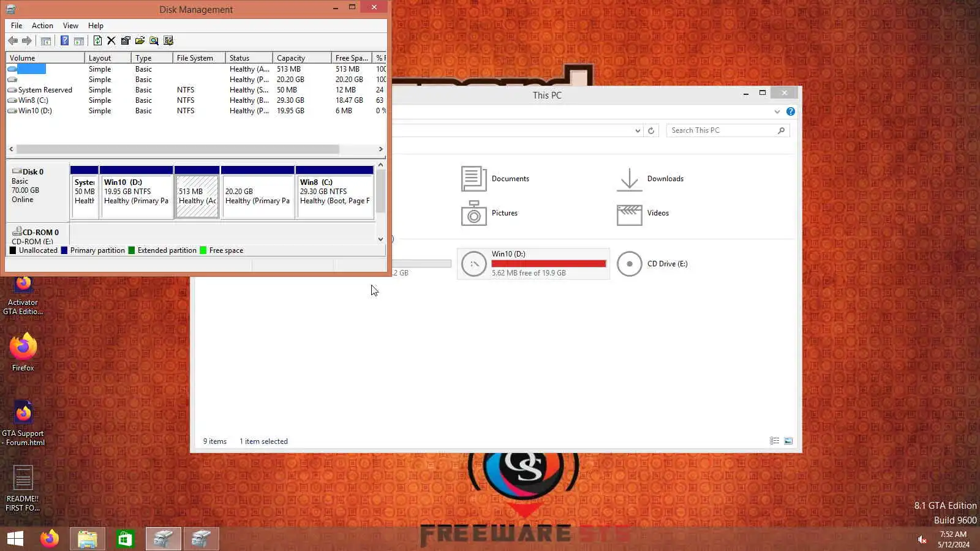Sort by the Type column header
The width and height of the screenshot is (980, 551).
(152, 58)
